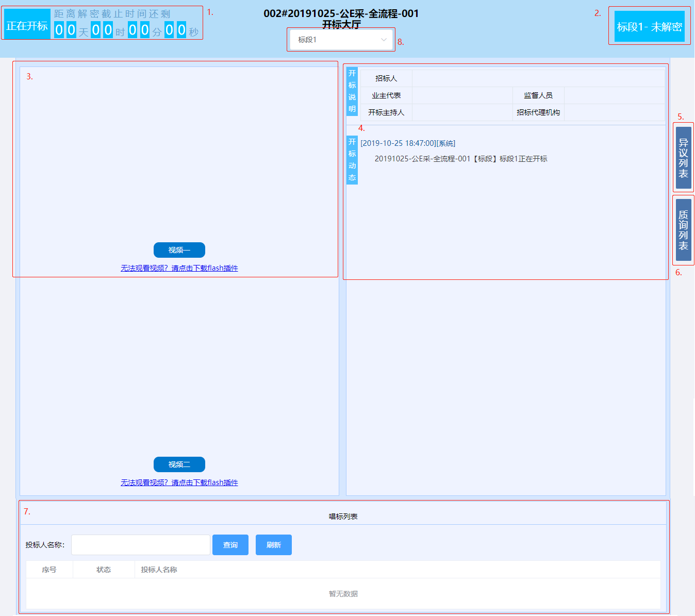
Task: Click the chevron arrow in 标段1 selector
Action: click(384, 40)
